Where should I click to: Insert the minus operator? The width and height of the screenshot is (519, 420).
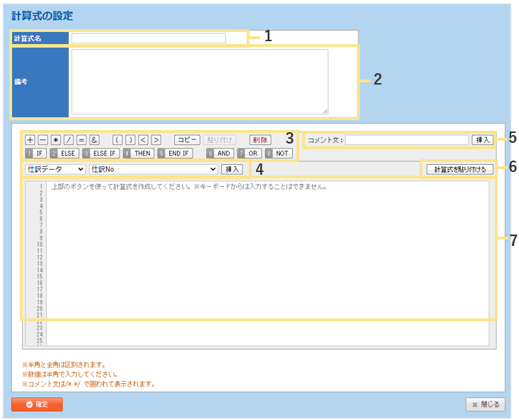coord(43,140)
